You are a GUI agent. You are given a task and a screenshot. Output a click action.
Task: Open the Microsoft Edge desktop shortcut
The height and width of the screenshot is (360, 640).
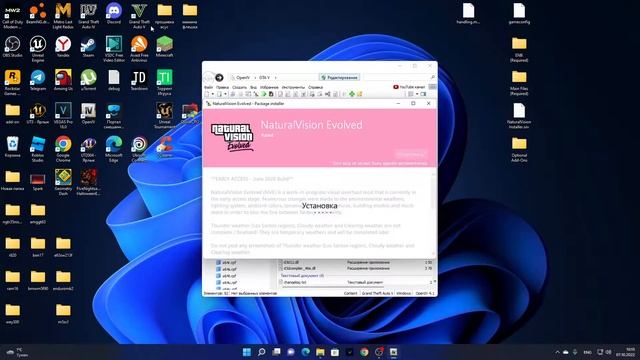113,149
